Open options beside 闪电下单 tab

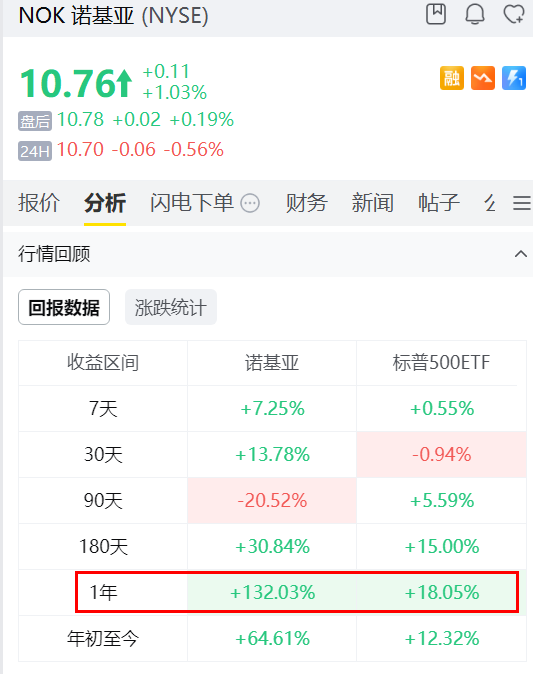pyautogui.click(x=250, y=203)
